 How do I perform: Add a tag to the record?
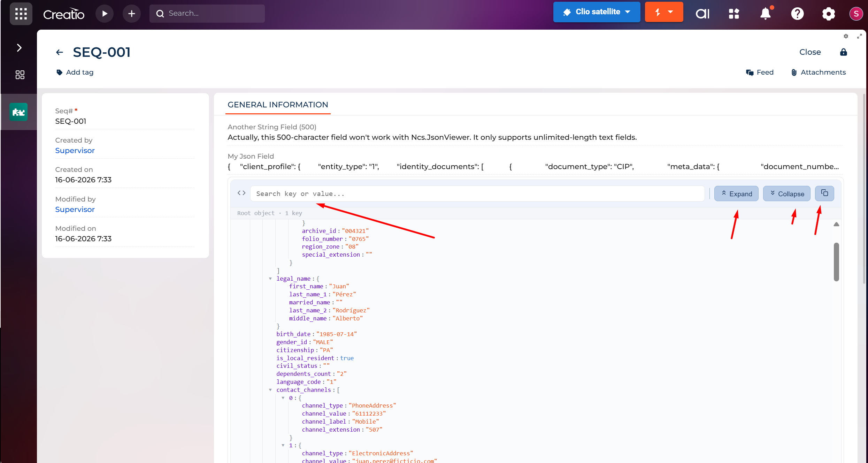tap(80, 72)
